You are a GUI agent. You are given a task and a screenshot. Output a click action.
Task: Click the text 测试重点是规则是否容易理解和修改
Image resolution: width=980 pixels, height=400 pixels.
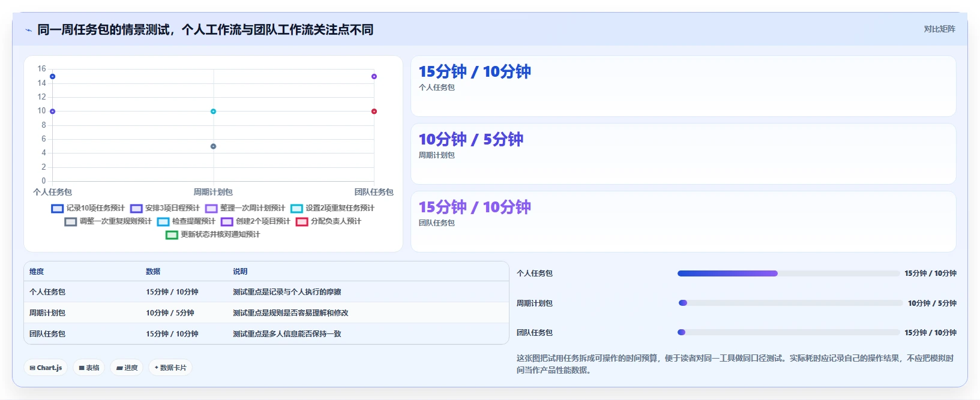(x=290, y=313)
